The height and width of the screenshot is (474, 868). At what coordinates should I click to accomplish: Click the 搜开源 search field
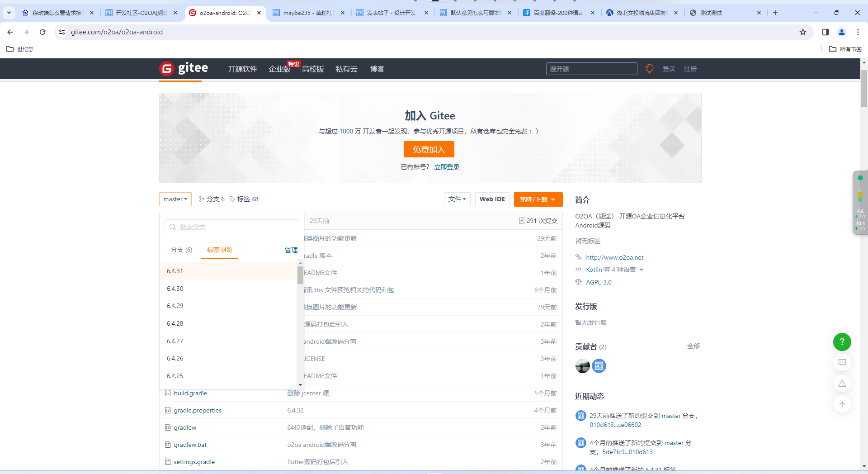coord(591,69)
